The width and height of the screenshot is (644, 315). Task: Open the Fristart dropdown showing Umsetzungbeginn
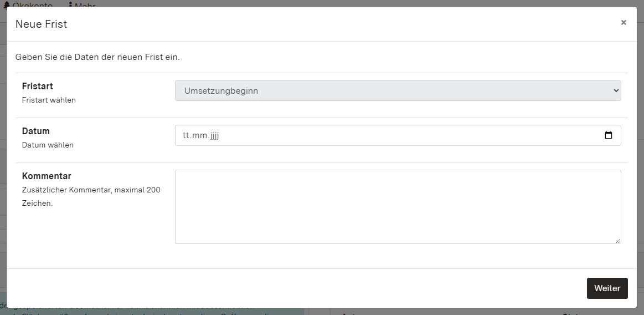pyautogui.click(x=388, y=90)
